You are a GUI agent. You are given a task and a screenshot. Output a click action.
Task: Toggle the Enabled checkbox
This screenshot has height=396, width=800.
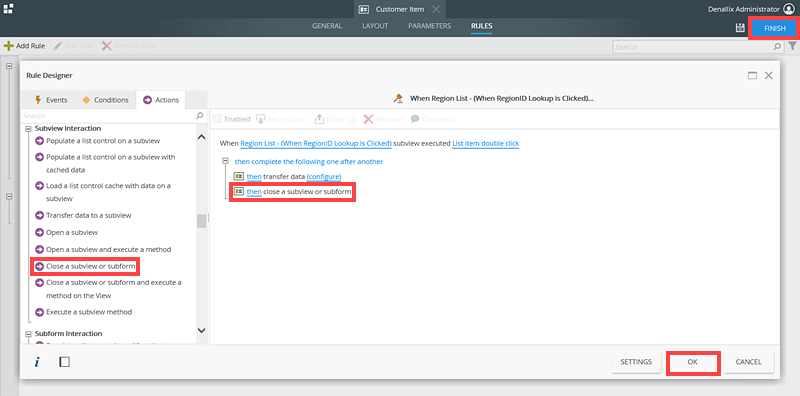(217, 119)
